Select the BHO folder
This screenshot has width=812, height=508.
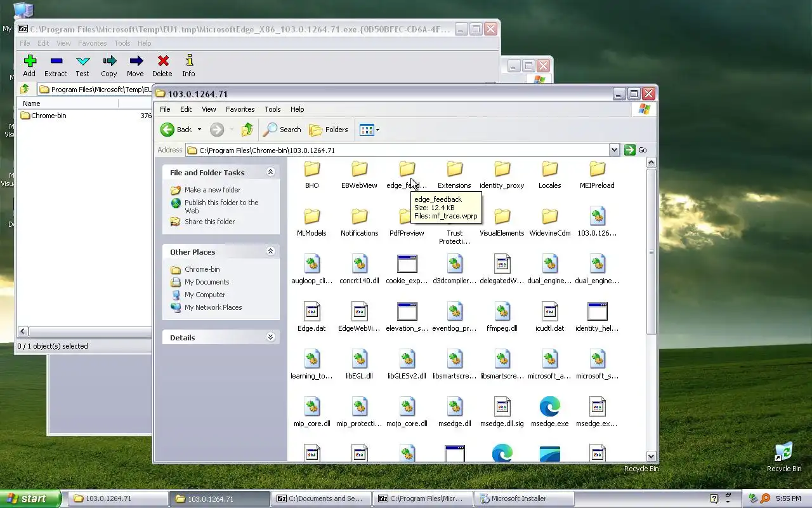click(311, 175)
